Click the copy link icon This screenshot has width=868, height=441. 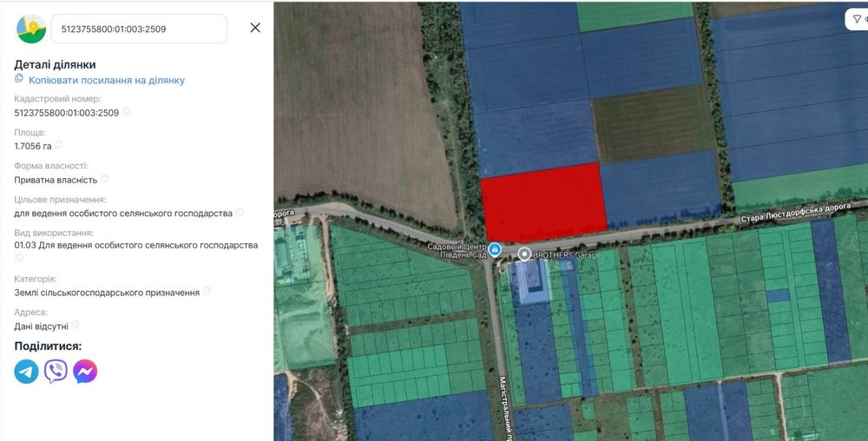pos(19,79)
